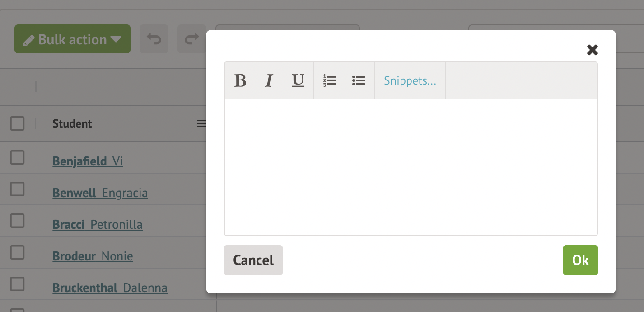The height and width of the screenshot is (312, 644).
Task: Apply italic formatting
Action: point(269,81)
